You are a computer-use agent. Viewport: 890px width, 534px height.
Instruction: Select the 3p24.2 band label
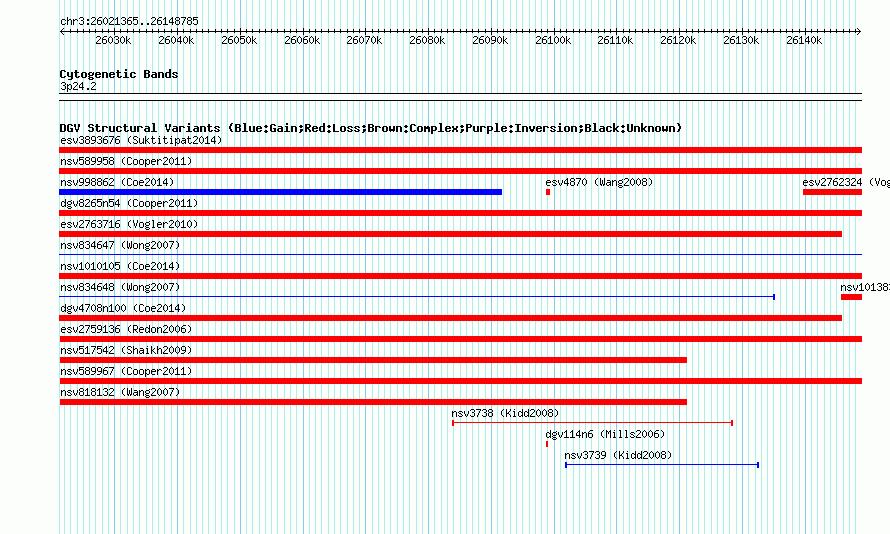click(x=78, y=86)
